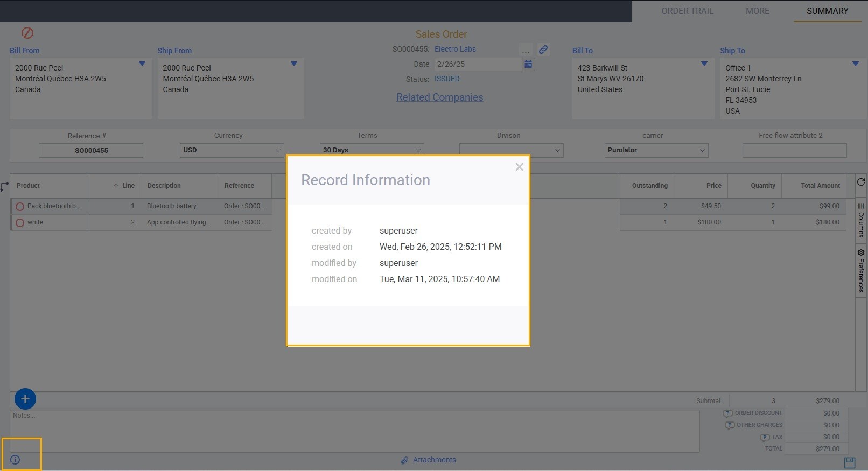Open the Columns side panel

[861, 220]
